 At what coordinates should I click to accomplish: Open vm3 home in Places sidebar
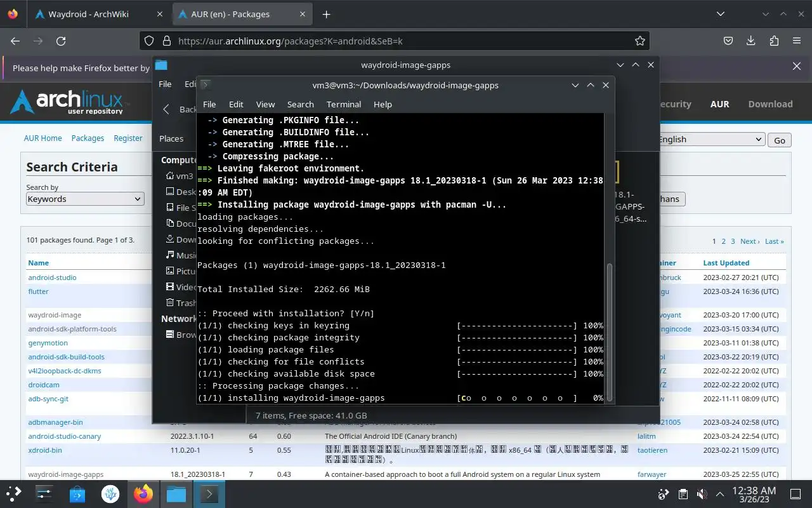point(180,176)
